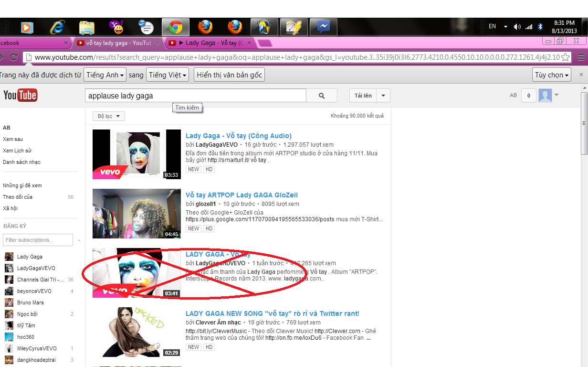The height and width of the screenshot is (367, 588).
Task: Click the page vertical scrollbar thumb
Action: pos(584,123)
